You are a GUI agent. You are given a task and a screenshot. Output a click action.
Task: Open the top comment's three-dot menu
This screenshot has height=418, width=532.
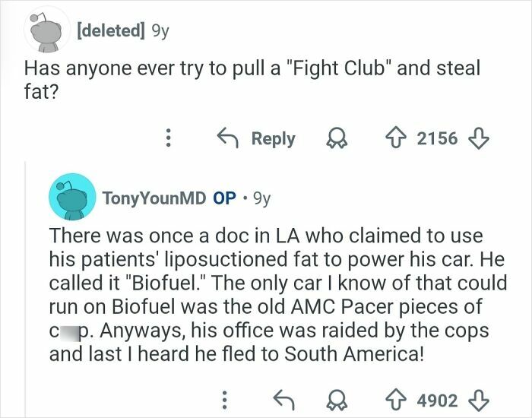coord(169,138)
